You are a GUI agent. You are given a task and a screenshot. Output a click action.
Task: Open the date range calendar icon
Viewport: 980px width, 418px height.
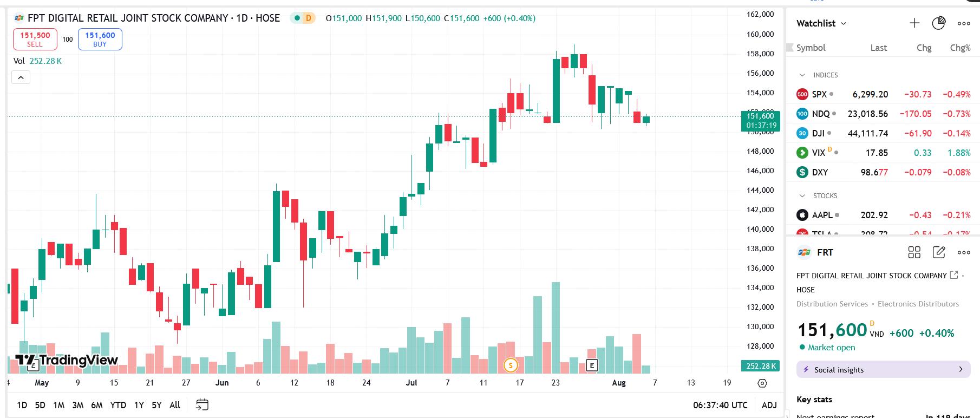point(202,404)
